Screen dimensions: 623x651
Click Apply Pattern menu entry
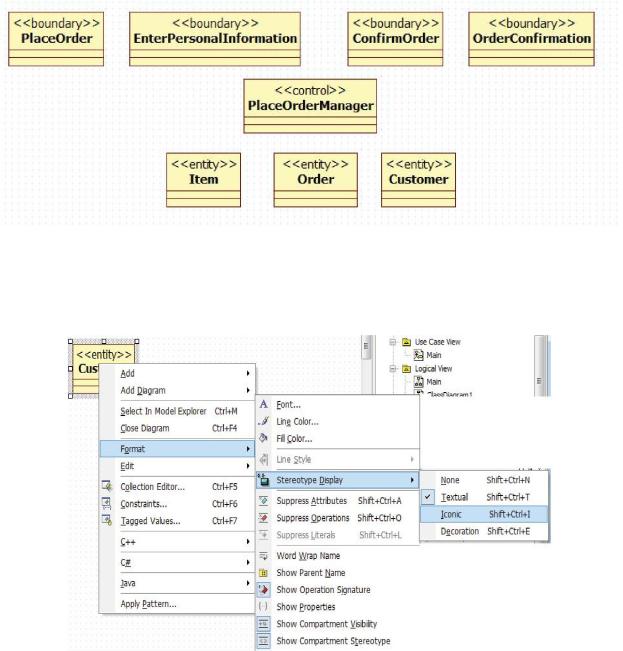[177, 604]
